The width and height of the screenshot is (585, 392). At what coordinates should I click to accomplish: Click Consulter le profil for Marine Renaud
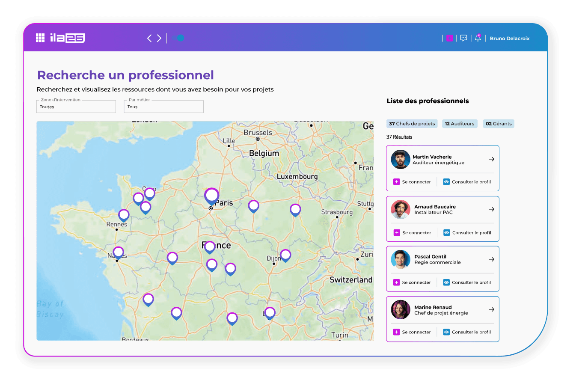click(467, 332)
